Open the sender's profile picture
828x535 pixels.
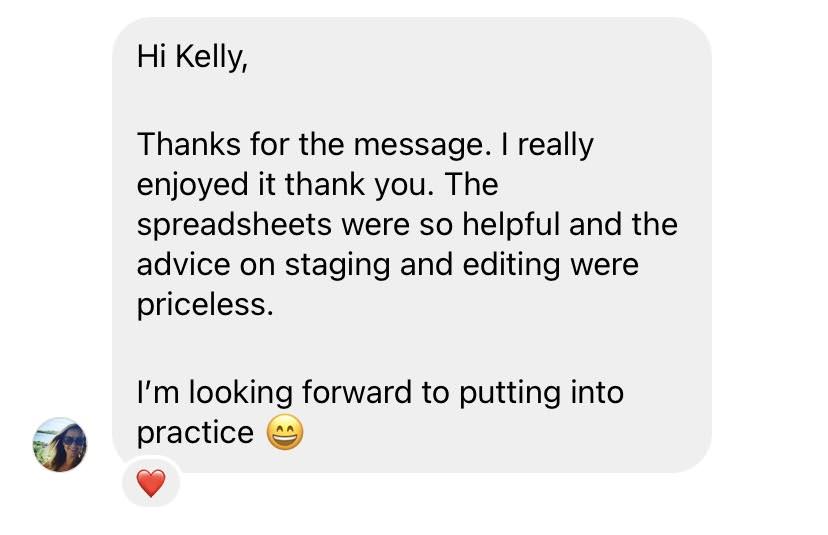[x=60, y=445]
